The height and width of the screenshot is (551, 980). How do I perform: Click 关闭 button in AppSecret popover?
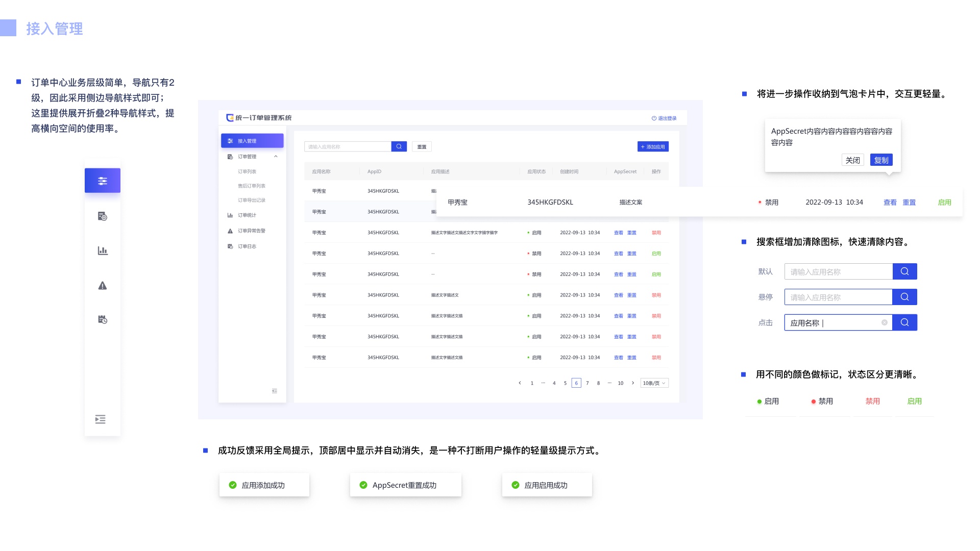click(852, 160)
